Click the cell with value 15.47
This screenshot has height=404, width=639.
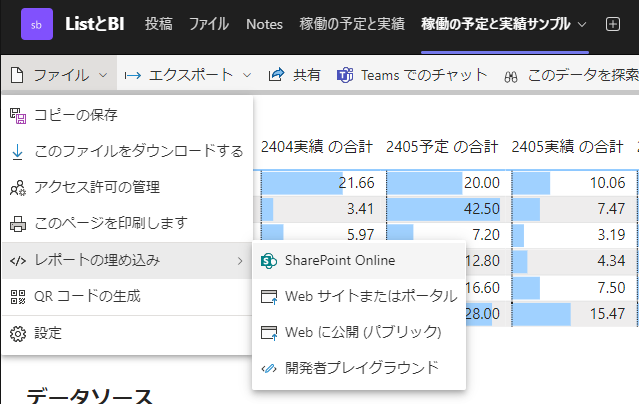[x=573, y=314]
